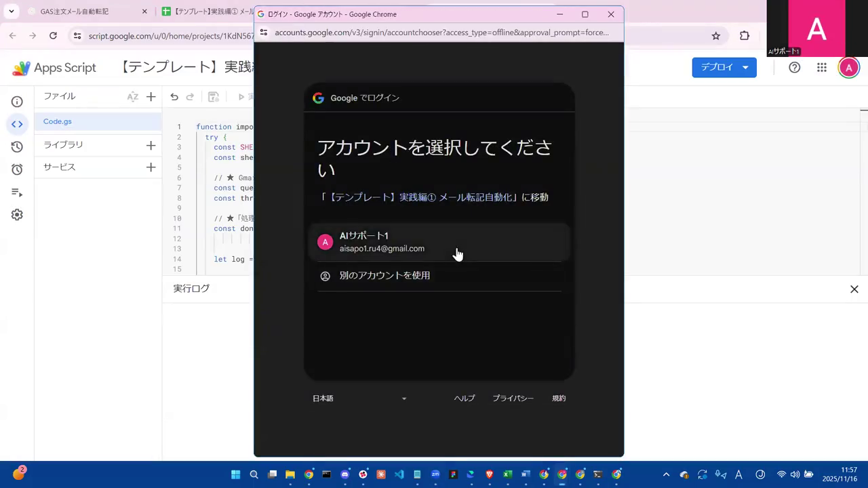Viewport: 868px width, 488px height.
Task: Add a new file with the plus control
Action: [151, 96]
